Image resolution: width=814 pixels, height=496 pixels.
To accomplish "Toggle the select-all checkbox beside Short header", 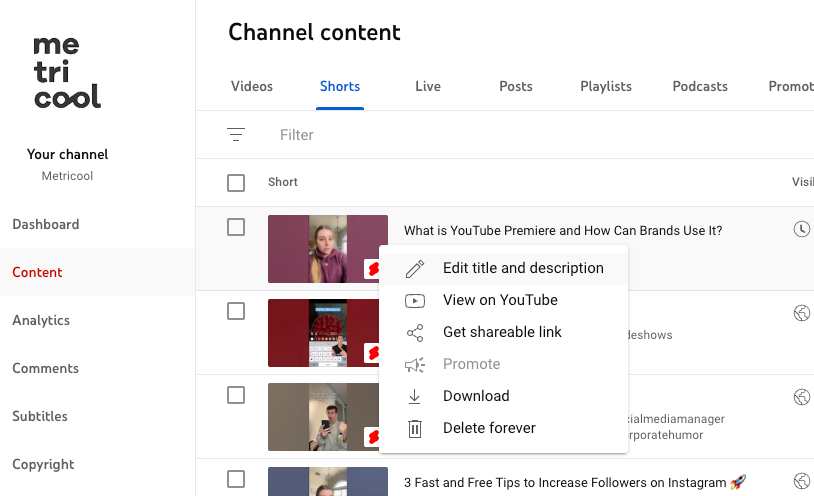I will click(236, 183).
